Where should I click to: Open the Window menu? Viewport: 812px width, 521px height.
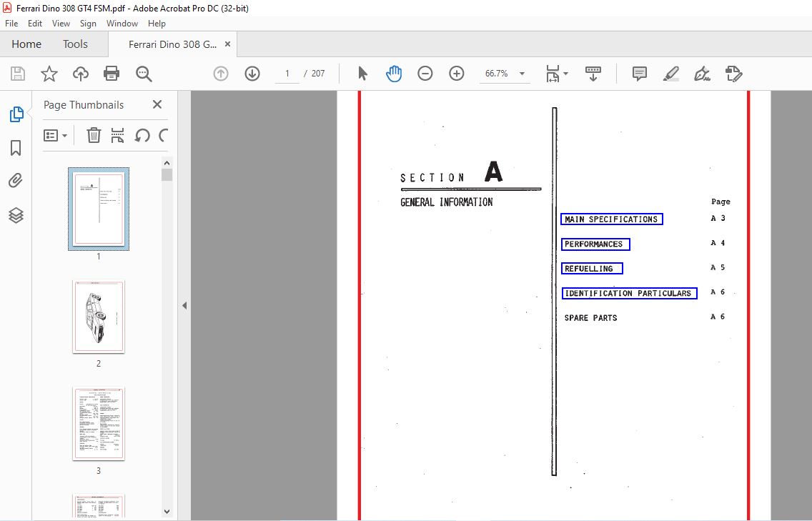[122, 24]
